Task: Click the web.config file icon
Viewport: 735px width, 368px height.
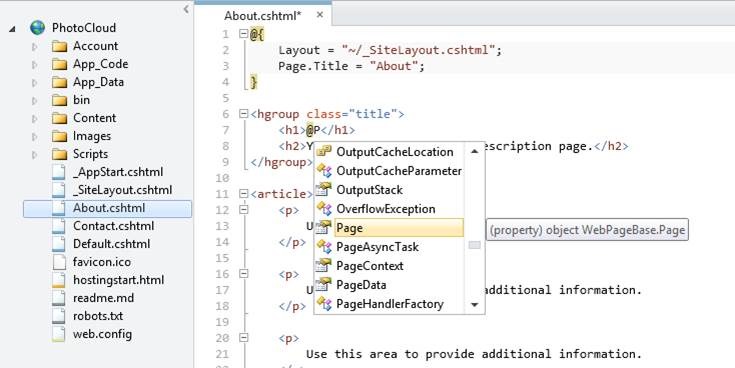Action: [59, 334]
